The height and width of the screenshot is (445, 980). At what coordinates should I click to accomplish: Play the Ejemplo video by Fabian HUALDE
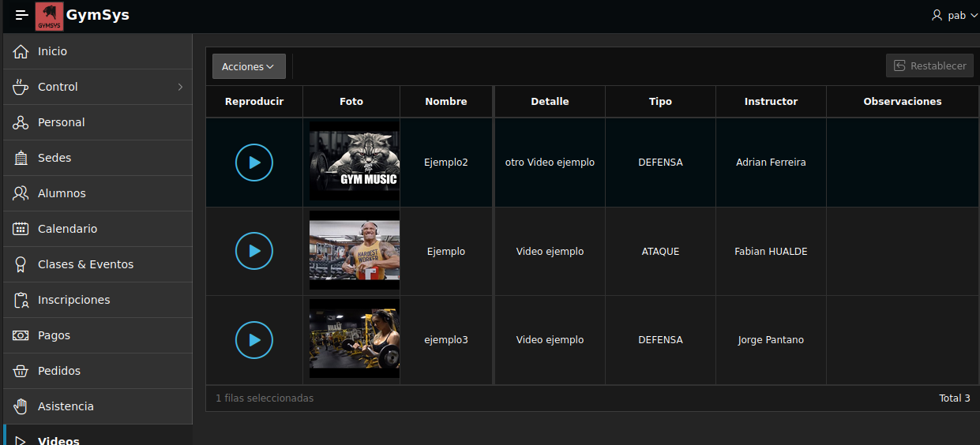tap(254, 251)
